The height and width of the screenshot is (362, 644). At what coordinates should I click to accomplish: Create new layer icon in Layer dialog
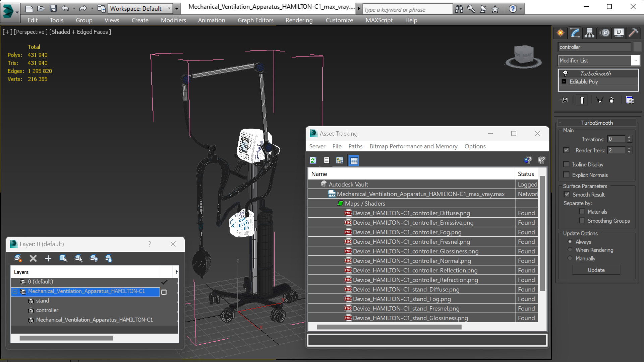18,258
